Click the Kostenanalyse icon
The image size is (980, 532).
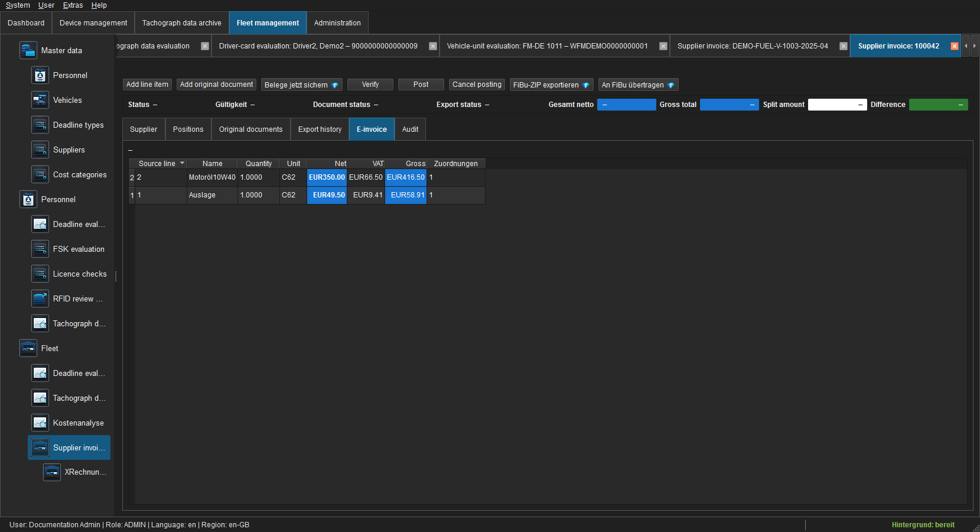click(40, 423)
